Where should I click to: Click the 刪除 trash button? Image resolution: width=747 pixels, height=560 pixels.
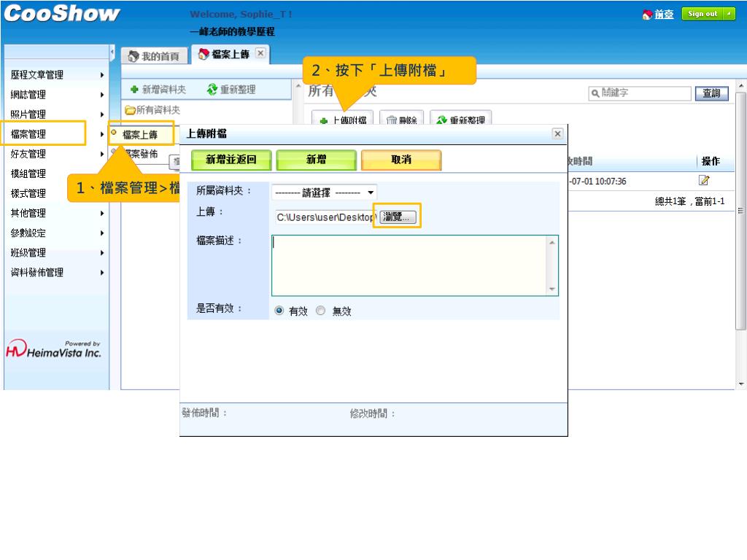click(x=401, y=120)
